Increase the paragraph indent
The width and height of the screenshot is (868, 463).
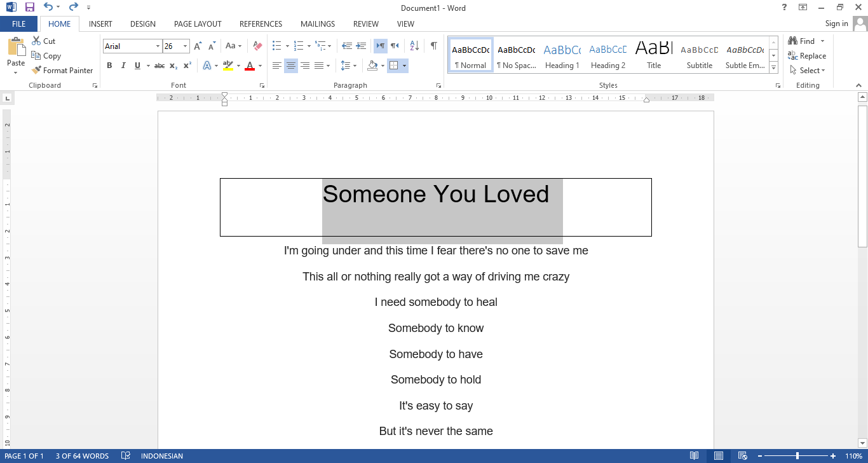pyautogui.click(x=361, y=46)
